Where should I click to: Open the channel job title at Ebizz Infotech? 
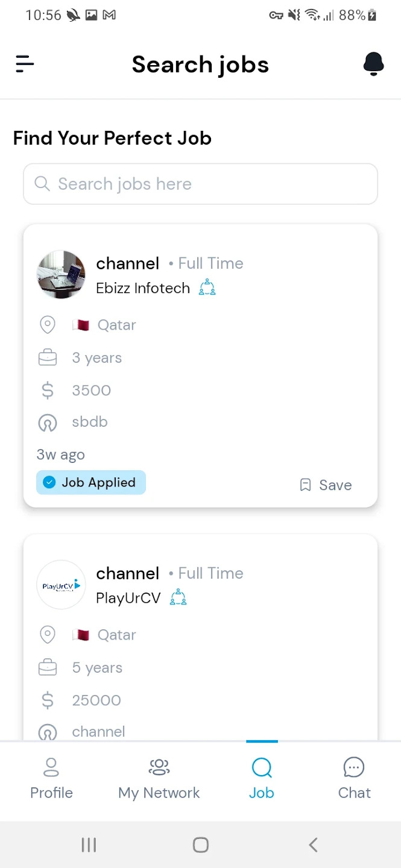click(128, 263)
